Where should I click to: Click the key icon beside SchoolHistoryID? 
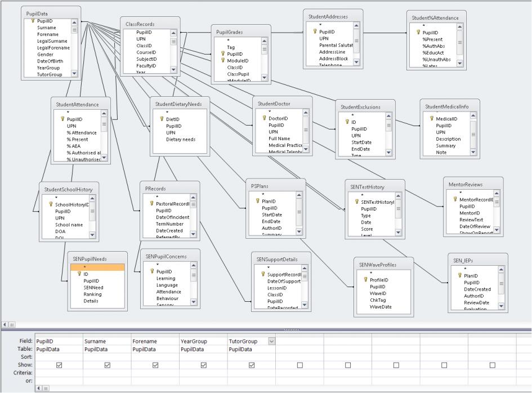(x=51, y=204)
